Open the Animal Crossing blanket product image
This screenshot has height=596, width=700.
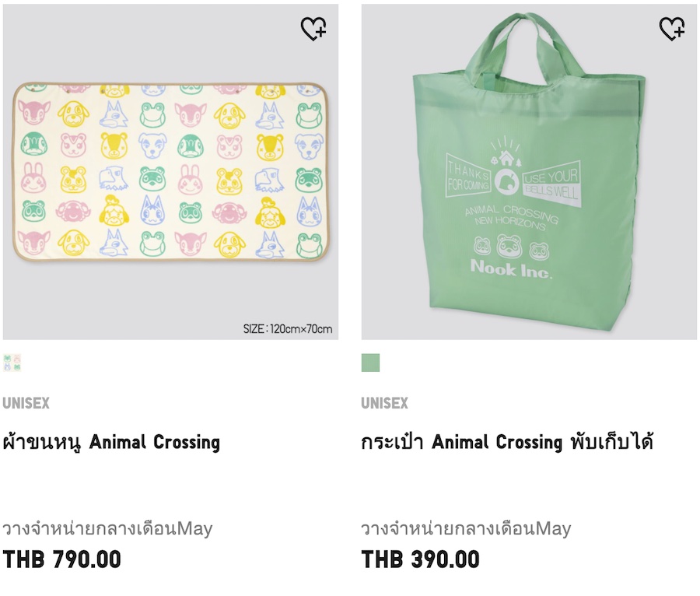pos(170,172)
